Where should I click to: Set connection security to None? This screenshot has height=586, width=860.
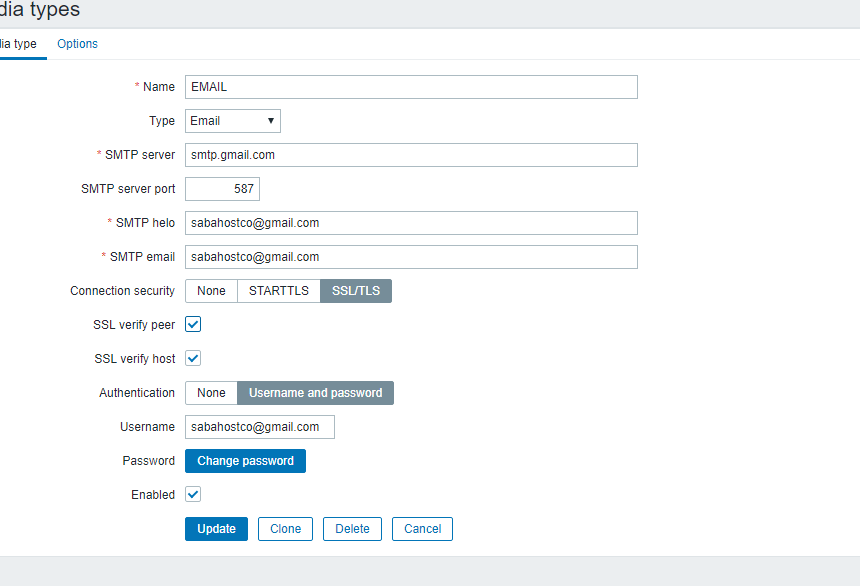[211, 291]
